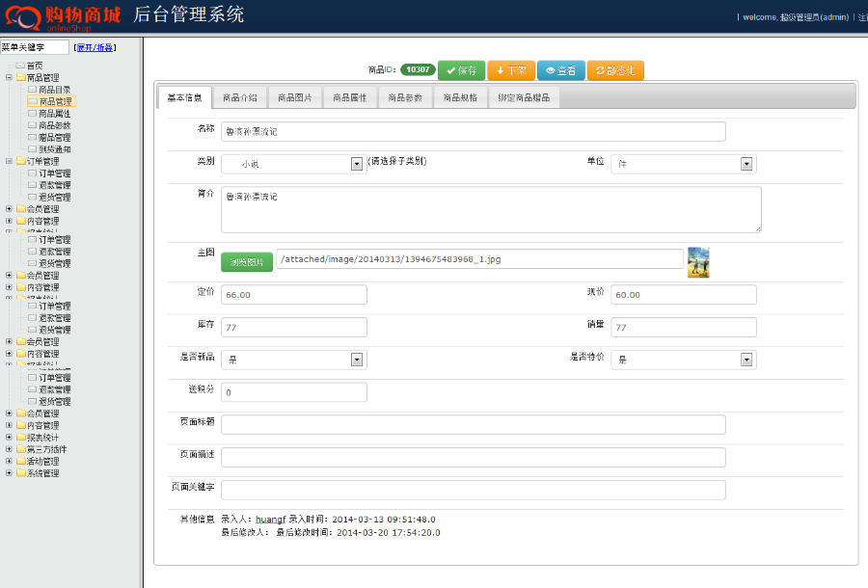Viewport: 868px width, 588px height.
Task: Switch to the 商品介绍 tab
Action: coord(240,97)
